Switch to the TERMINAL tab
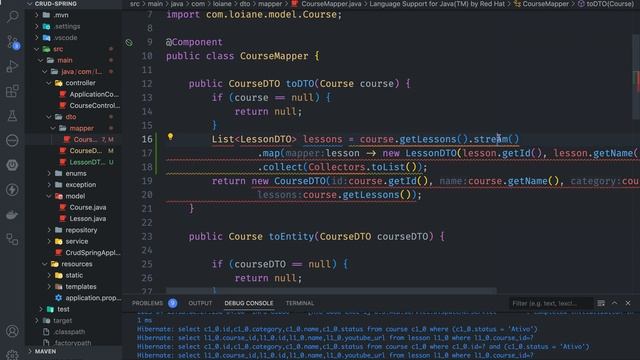640x360 pixels. (300, 303)
